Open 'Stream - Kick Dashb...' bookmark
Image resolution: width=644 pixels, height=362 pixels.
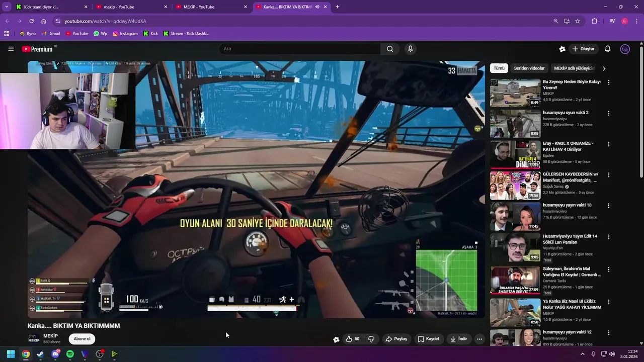pos(185,34)
